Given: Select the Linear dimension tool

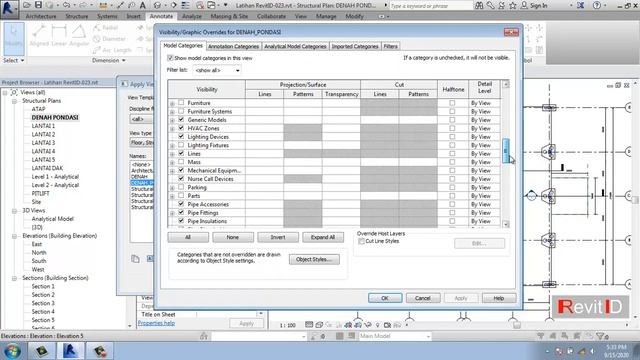Looking at the screenshot, I should (x=59, y=35).
